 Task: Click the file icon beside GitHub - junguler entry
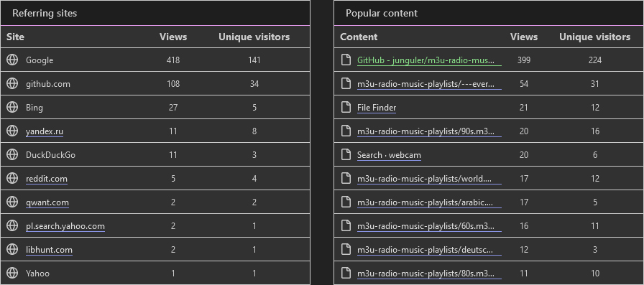346,60
